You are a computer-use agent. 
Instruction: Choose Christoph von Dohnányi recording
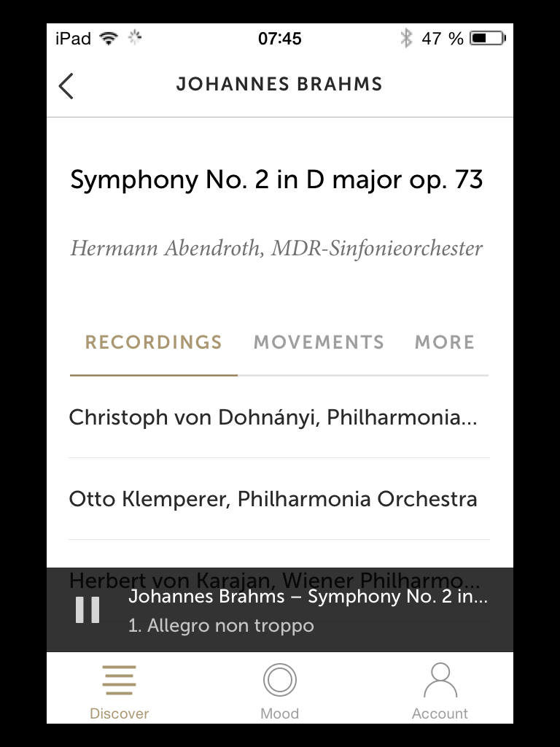(x=279, y=417)
